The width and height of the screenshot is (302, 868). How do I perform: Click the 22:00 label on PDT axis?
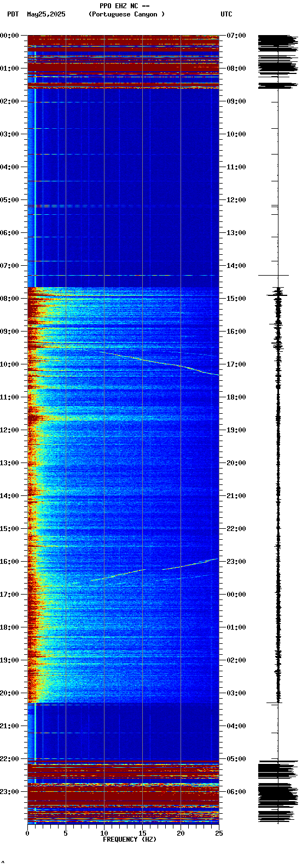9,759
